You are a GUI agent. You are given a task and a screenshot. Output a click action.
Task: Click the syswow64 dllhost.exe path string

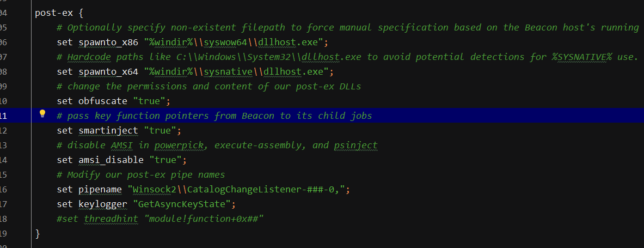[x=235, y=42]
